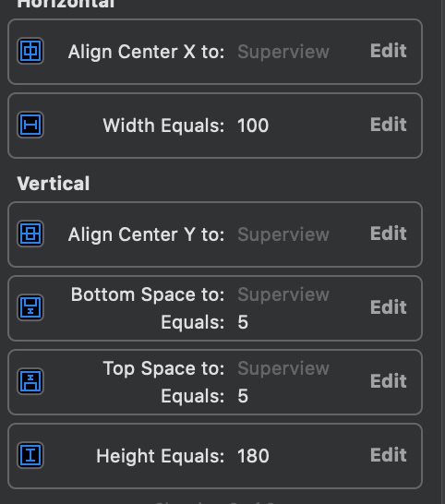Screen dimensions: 445x504
Task: Edit the Align Center Y constraint
Action: click(x=388, y=234)
